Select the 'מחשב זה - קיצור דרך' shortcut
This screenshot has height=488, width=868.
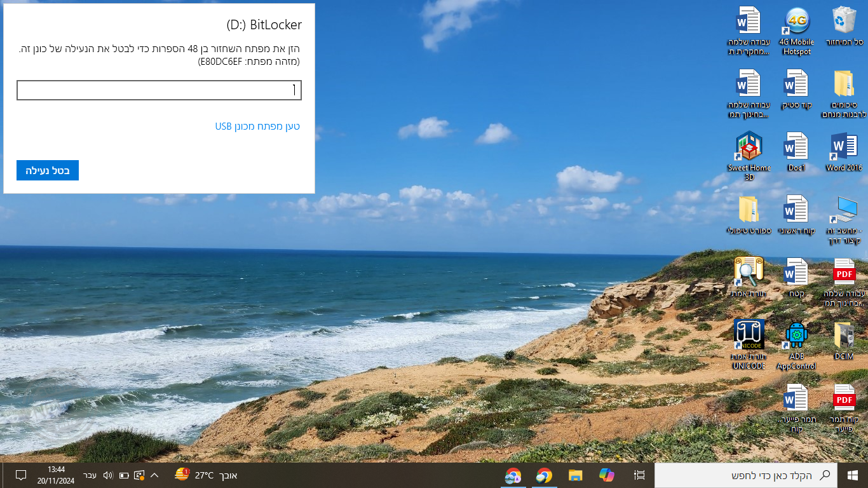(x=844, y=220)
